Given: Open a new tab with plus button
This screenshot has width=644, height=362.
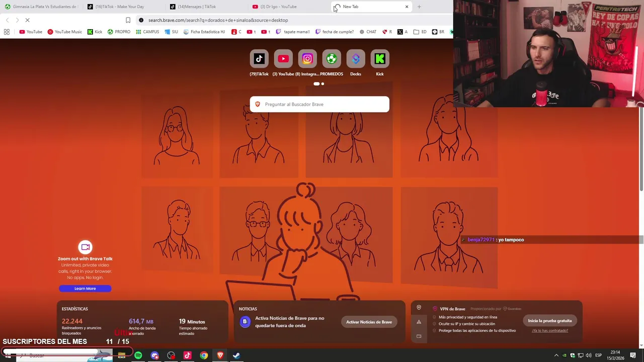Looking at the screenshot, I should pyautogui.click(x=419, y=7).
